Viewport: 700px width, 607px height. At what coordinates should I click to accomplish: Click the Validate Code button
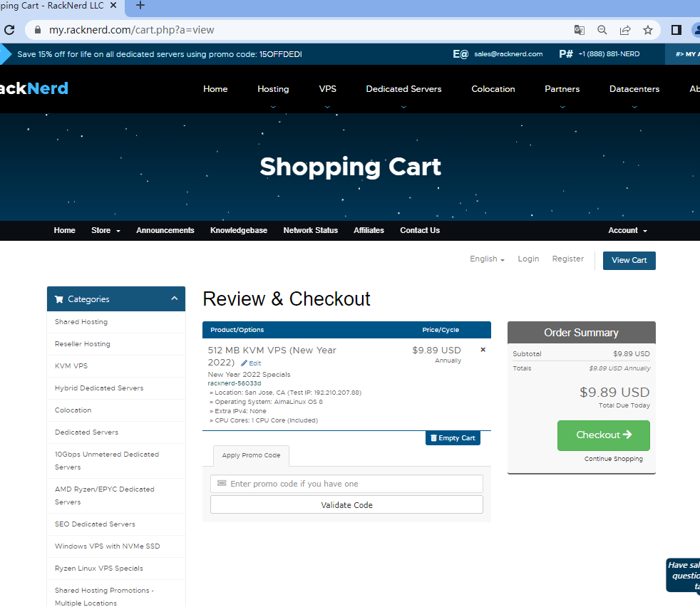tap(346, 505)
